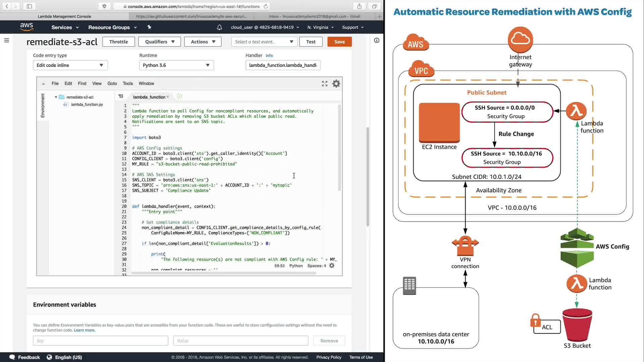Switch to the Gmail Inbox browser tab
This screenshot has width=644, height=362.
[x=314, y=16]
